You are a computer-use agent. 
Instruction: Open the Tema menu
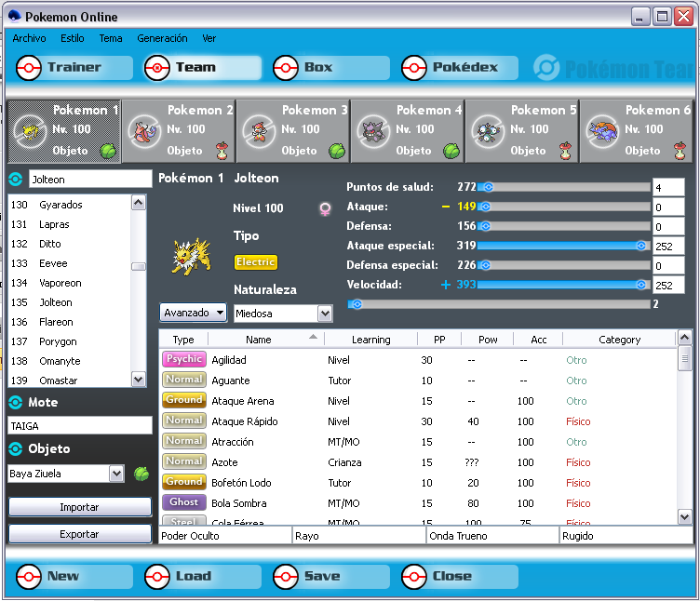click(111, 38)
